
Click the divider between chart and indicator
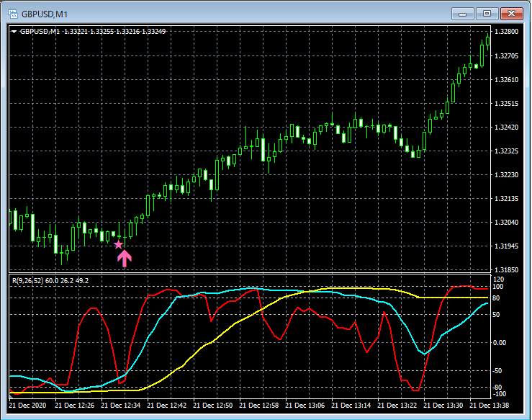(x=248, y=272)
